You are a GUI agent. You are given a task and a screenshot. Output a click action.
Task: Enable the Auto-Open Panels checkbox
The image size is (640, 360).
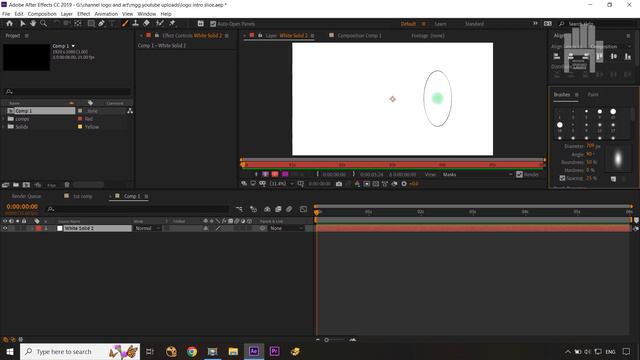[x=213, y=24]
